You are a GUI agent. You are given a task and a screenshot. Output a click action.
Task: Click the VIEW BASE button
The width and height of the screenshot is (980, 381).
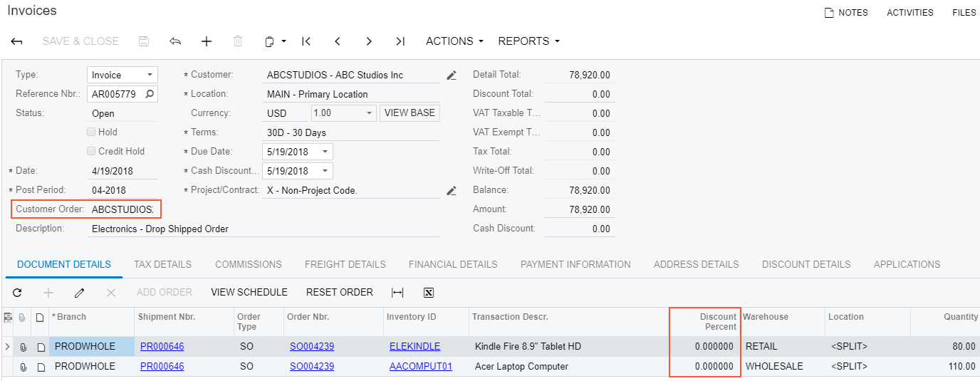[x=410, y=113]
